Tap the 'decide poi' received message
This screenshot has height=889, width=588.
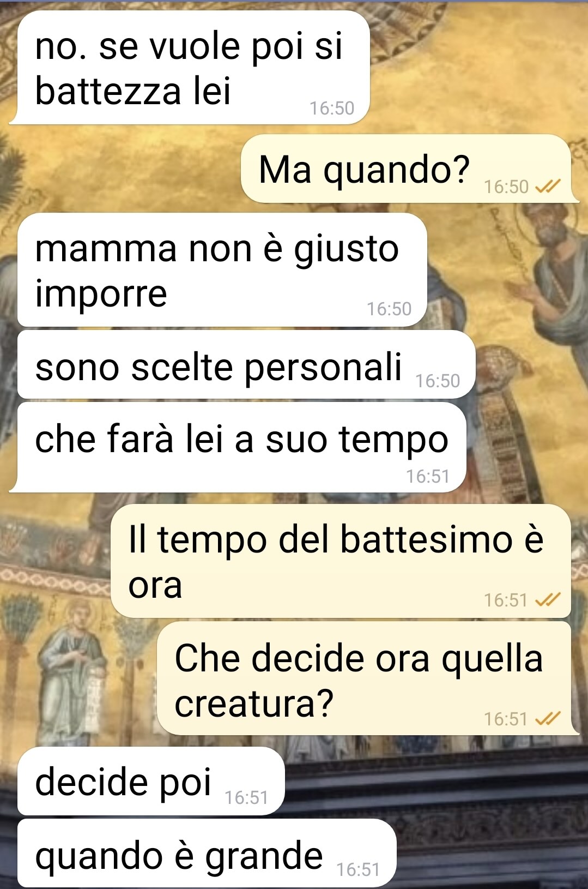click(x=151, y=781)
